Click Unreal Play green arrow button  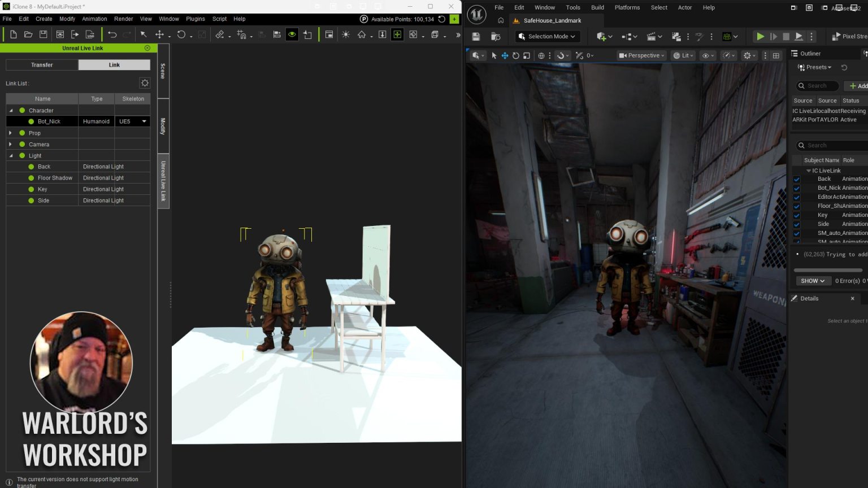click(761, 36)
